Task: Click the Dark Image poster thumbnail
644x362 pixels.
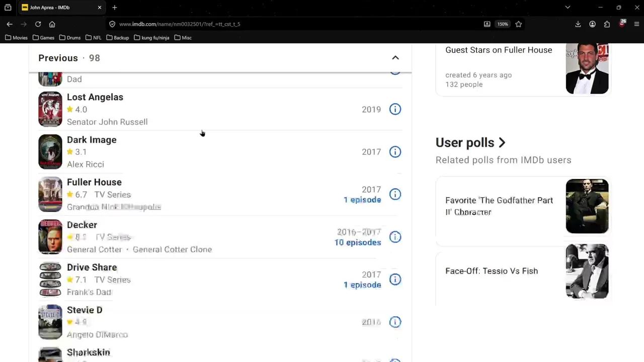Action: (x=50, y=152)
